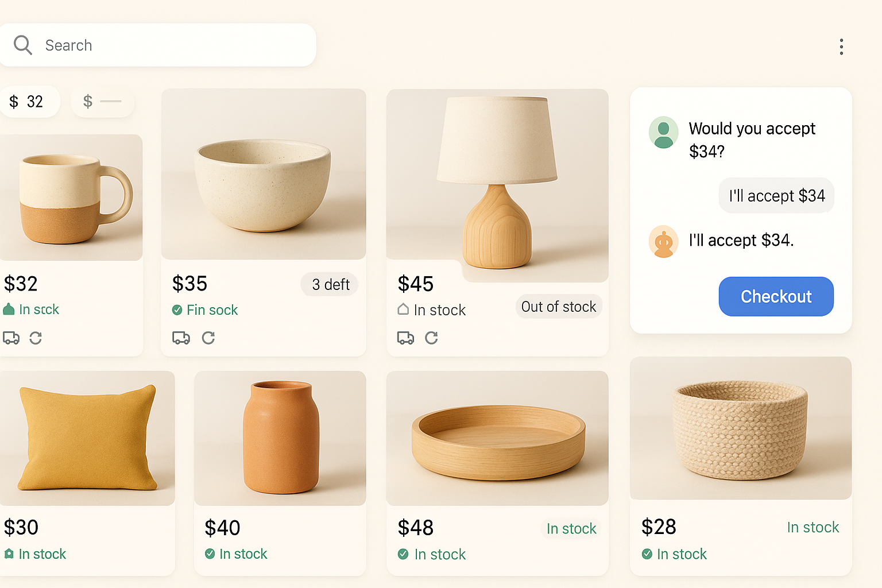Click delivery truck icon under $45 lamp
The width and height of the screenshot is (882, 588).
click(x=405, y=338)
